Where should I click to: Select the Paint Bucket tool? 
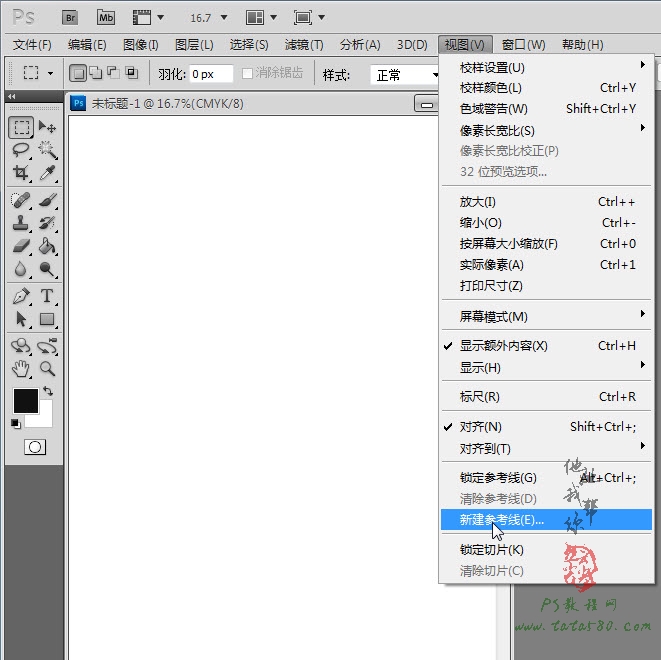(47, 246)
